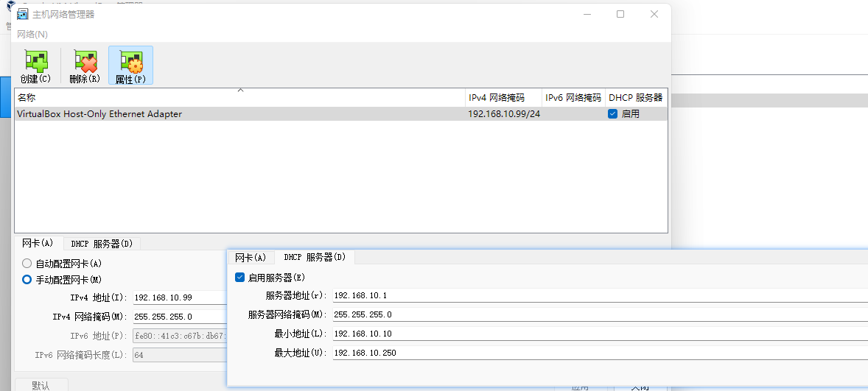Image resolution: width=868 pixels, height=391 pixels.
Task: Sort by the 名称 column header
Action: 239,98
